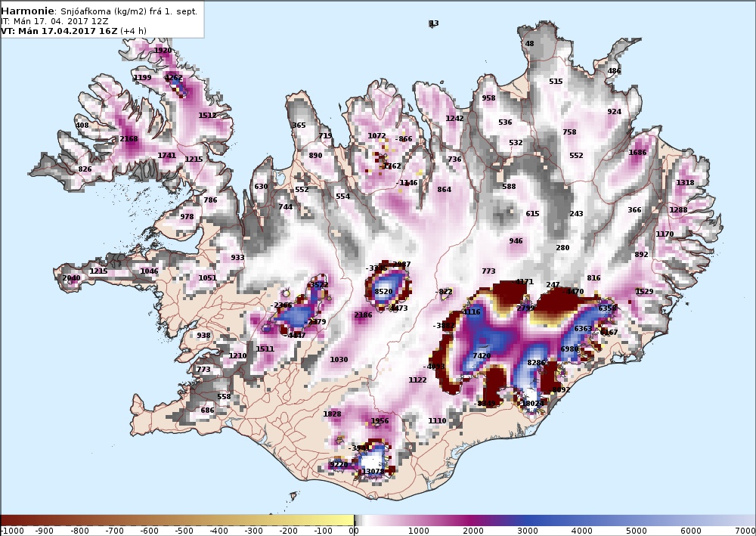Click the 5000 tick on color scale
The height and width of the screenshot is (536, 756).
636,531
